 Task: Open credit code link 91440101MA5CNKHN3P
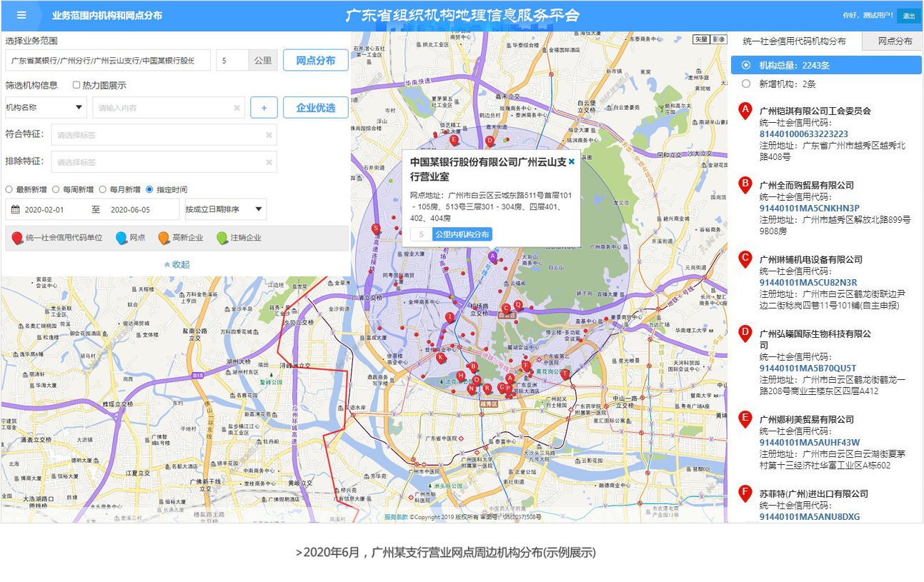(809, 208)
